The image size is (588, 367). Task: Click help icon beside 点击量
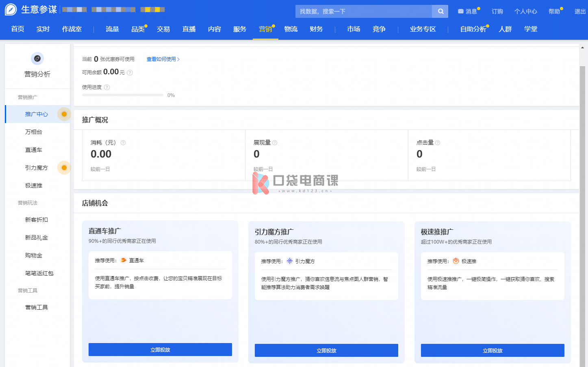pyautogui.click(x=438, y=143)
